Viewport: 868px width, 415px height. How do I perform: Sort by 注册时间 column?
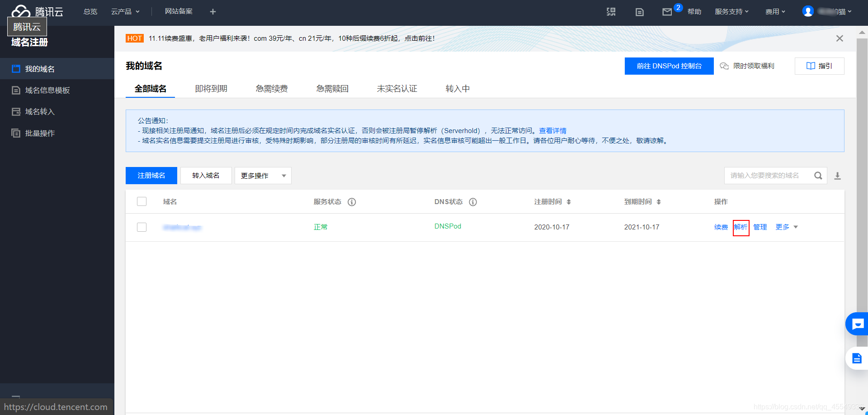(x=569, y=202)
